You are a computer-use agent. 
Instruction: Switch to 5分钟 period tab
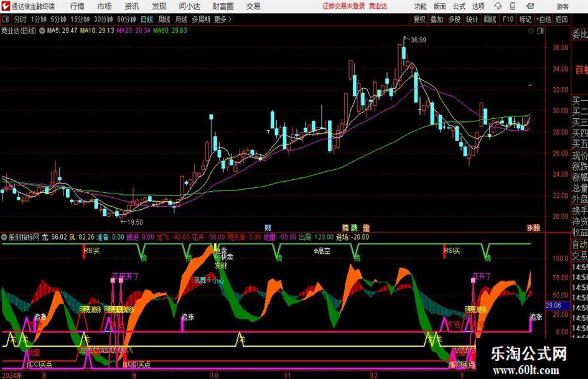[x=58, y=19]
